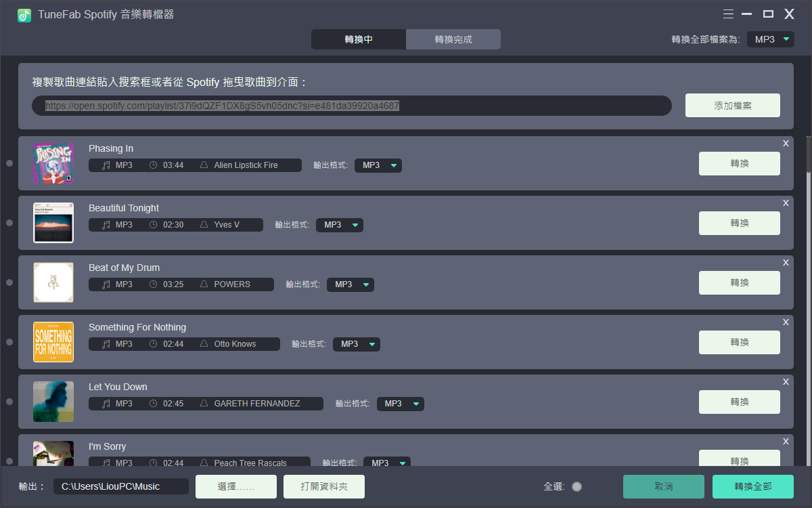Delete Beat of My Drum track entry

point(786,263)
